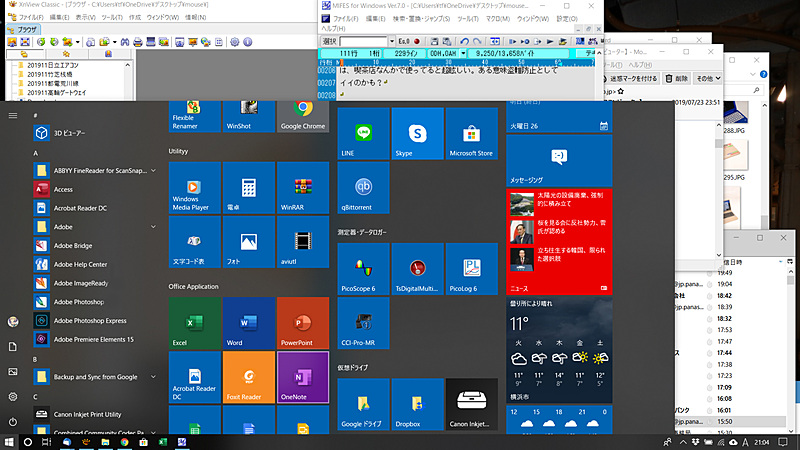Launch Windows Media Player tile
Viewport: 800px width, 450px height.
(x=194, y=187)
